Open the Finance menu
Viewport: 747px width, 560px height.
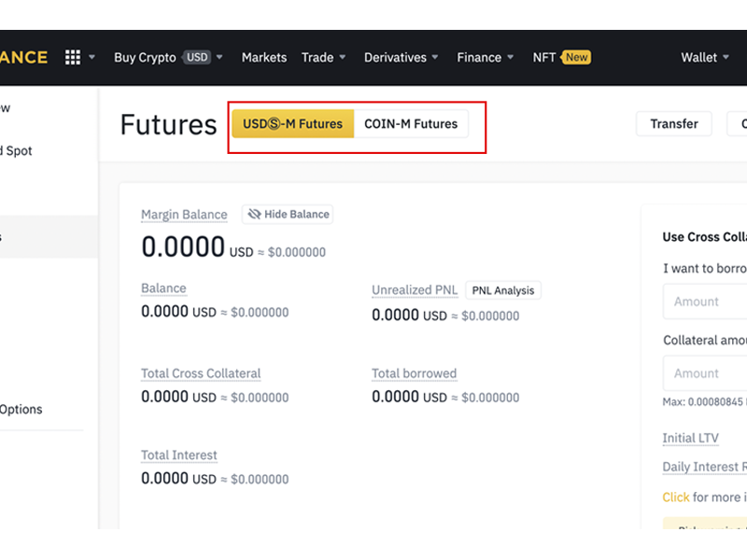pos(479,58)
